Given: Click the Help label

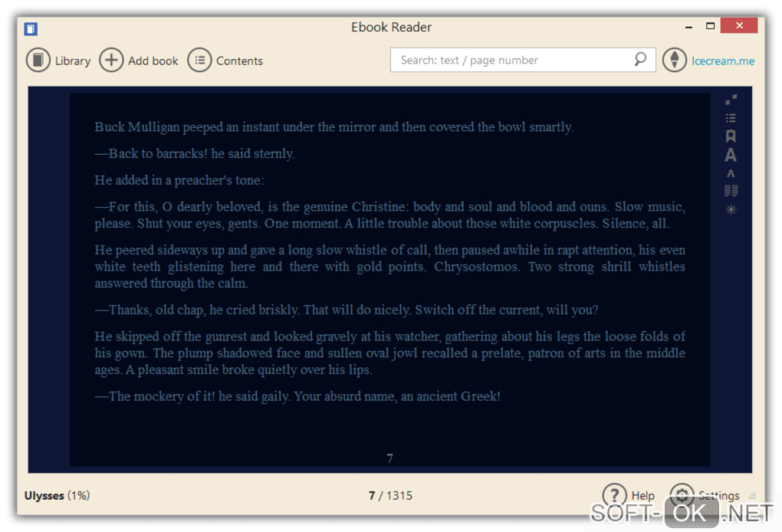Looking at the screenshot, I should click(x=643, y=496).
